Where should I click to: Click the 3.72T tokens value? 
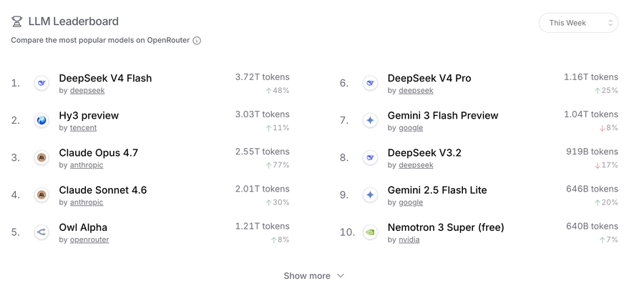[x=263, y=77]
